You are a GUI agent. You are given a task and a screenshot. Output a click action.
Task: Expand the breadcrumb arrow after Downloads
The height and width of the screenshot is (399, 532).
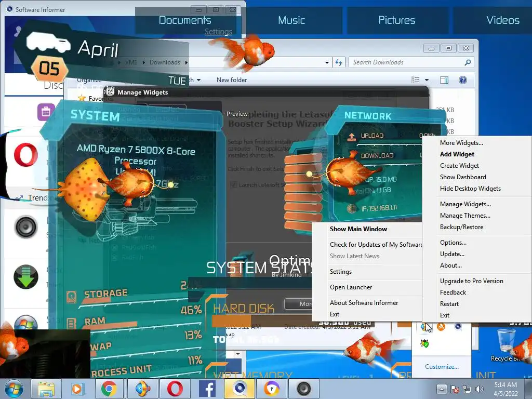(187, 62)
